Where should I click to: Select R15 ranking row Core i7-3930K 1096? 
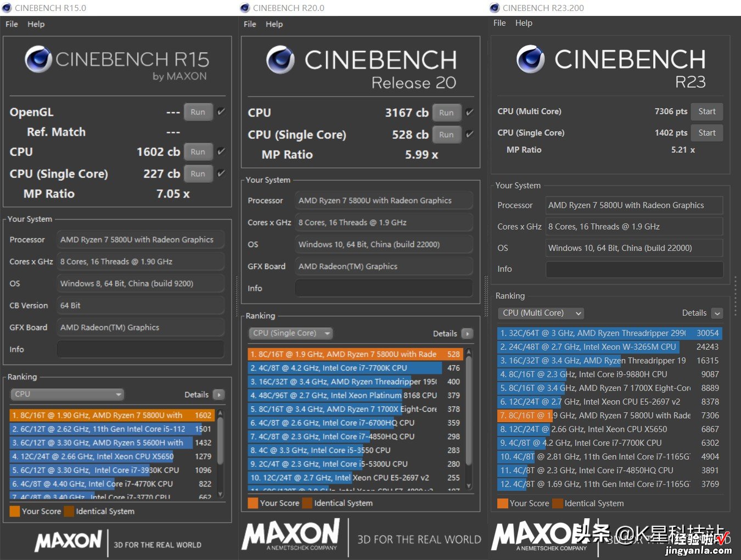point(112,471)
